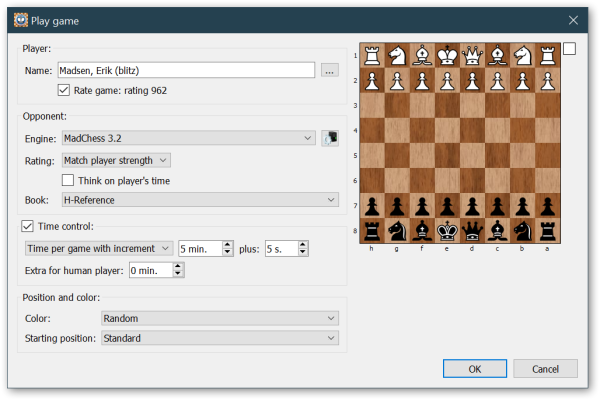Click the black pawn on a7

(548, 206)
